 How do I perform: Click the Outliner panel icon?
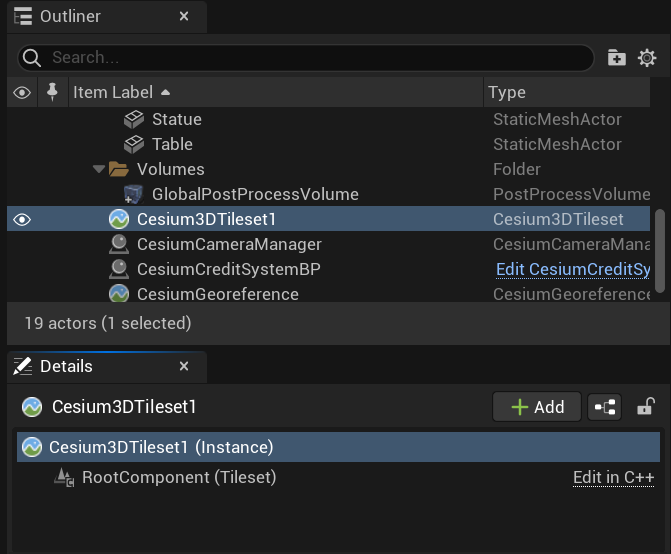(23, 16)
